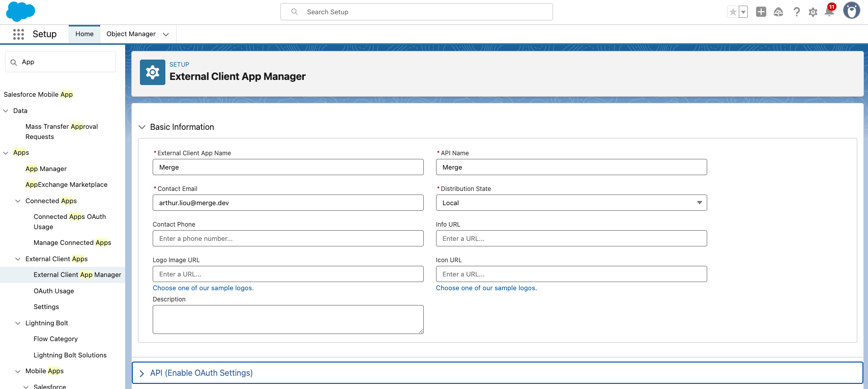Click the Salesforce cloud logo
868x389 pixels.
(x=20, y=12)
